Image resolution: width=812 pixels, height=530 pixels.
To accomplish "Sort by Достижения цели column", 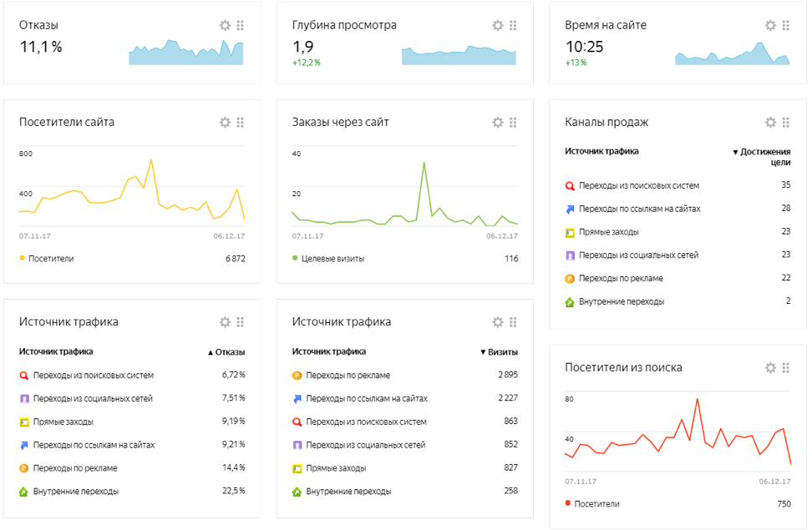I will pos(761,156).
